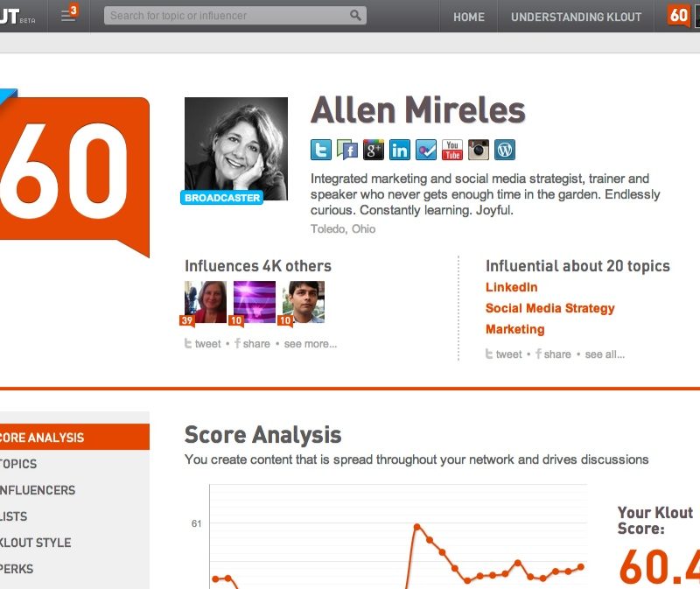Click tweet under the influential topics list

pos(504,354)
